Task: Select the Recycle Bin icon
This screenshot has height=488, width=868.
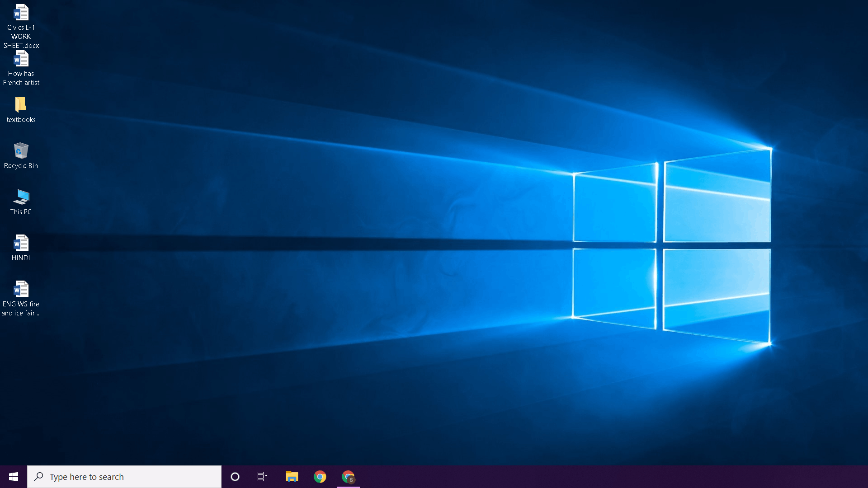Action: coord(21,151)
